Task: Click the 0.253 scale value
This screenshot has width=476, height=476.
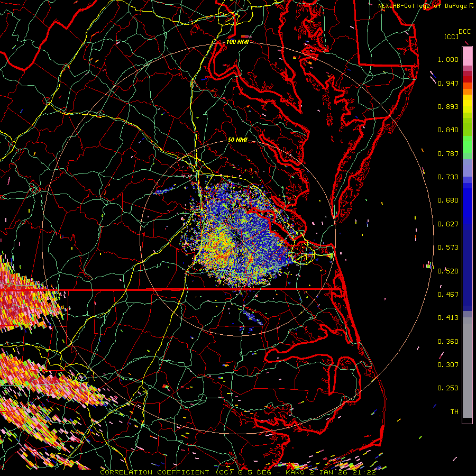Action: [448, 388]
